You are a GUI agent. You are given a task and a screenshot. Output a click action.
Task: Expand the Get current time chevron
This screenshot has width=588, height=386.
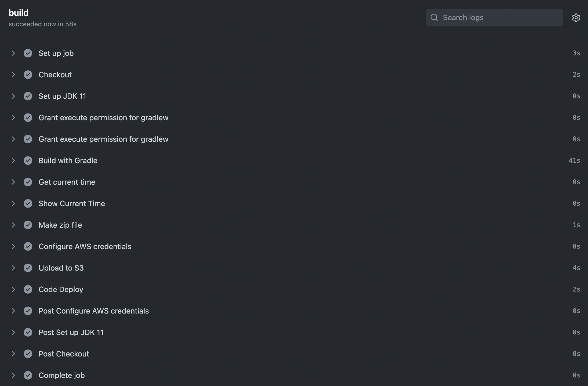(x=13, y=182)
